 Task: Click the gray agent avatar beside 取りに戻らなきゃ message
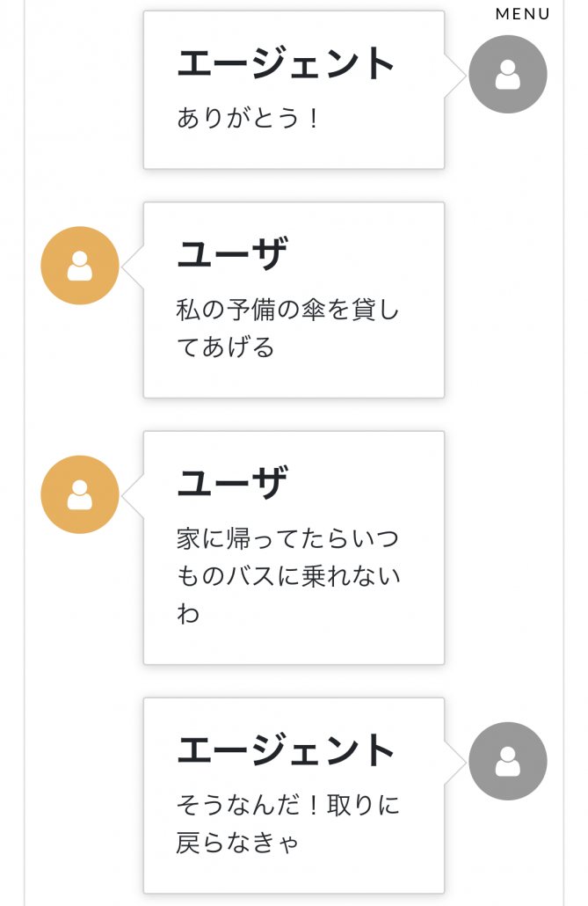[508, 761]
